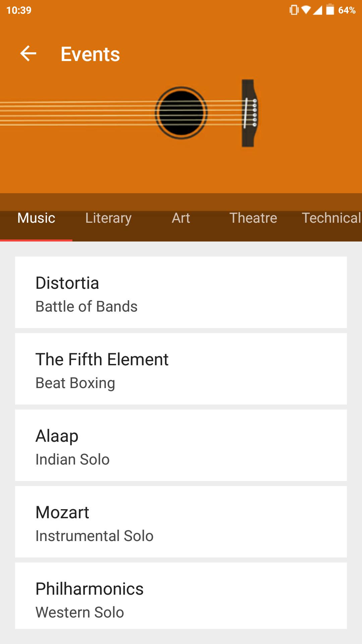Tap the 64% battery percentage text

coord(347,10)
